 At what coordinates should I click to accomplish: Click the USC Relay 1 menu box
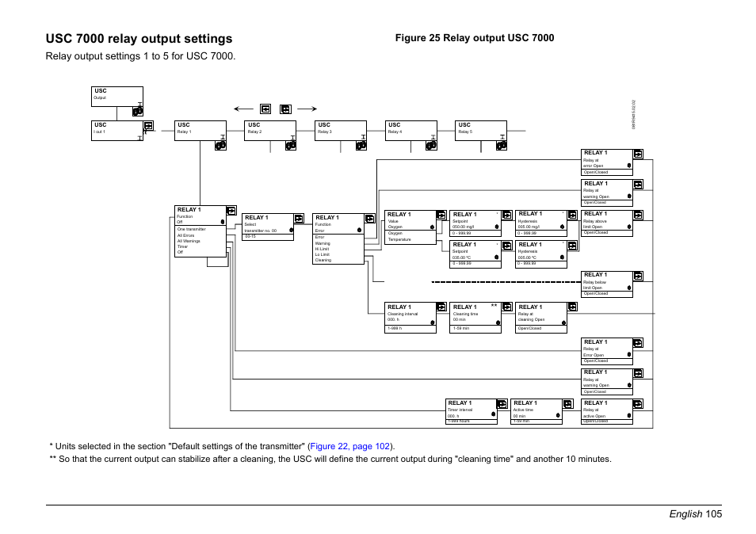[200, 131]
